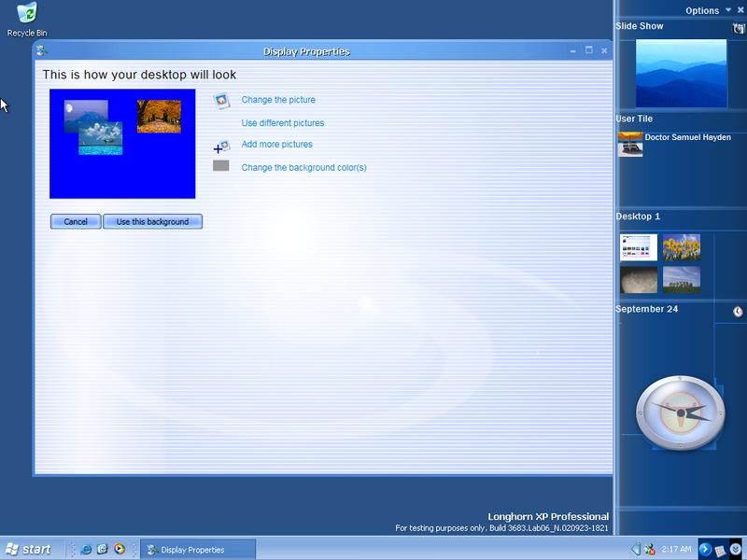The width and height of the screenshot is (747, 560).
Task: Expand hidden tray icons with left arrow
Action: [x=636, y=549]
